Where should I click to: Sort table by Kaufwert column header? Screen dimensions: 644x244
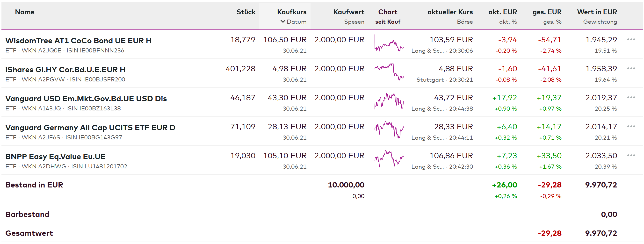tap(348, 12)
